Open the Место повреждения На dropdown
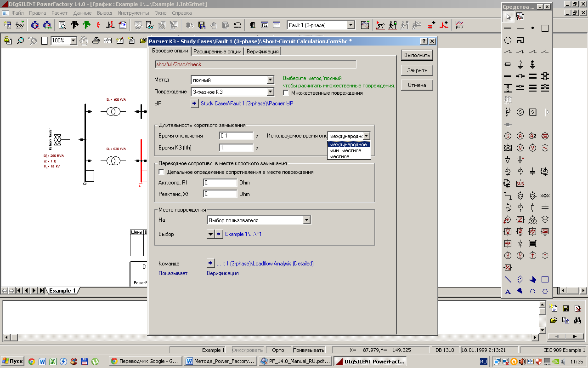Screen dimensions: 588x368 307,220
